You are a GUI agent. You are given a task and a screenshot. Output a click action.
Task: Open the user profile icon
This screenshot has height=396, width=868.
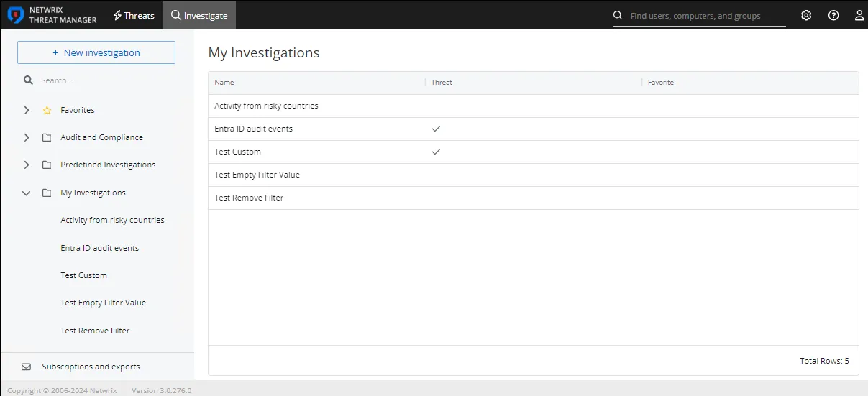tap(859, 15)
